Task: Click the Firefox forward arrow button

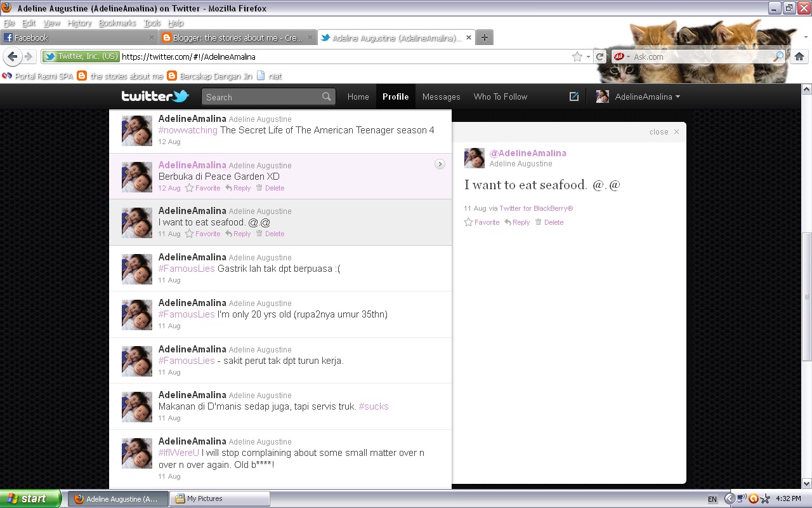Action: (28, 57)
